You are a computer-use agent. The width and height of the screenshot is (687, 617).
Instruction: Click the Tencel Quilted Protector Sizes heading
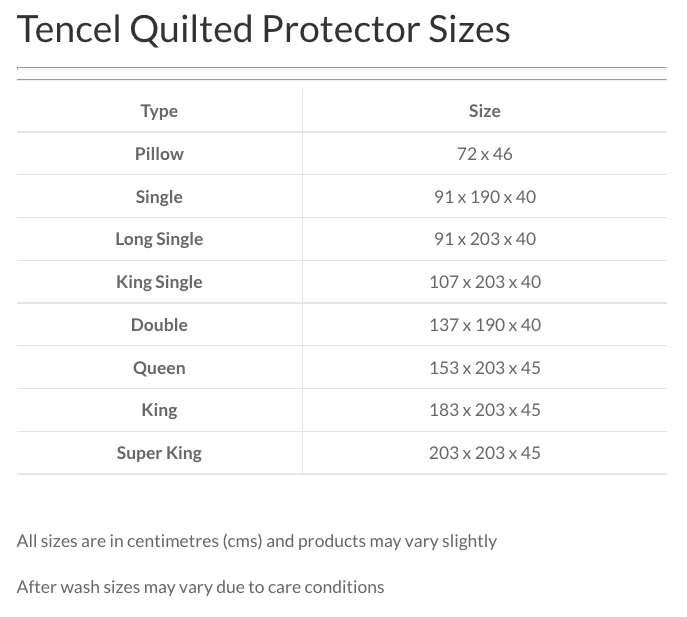coord(264,30)
